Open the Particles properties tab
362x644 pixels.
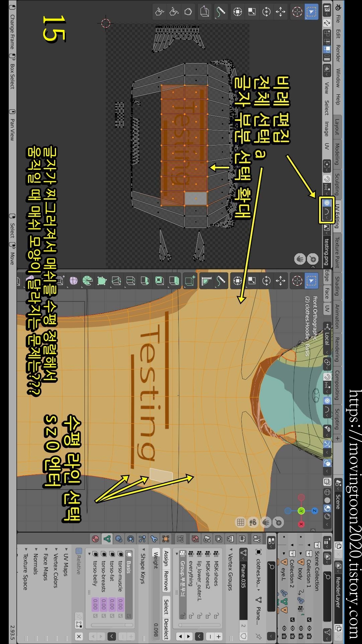tap(142, 539)
